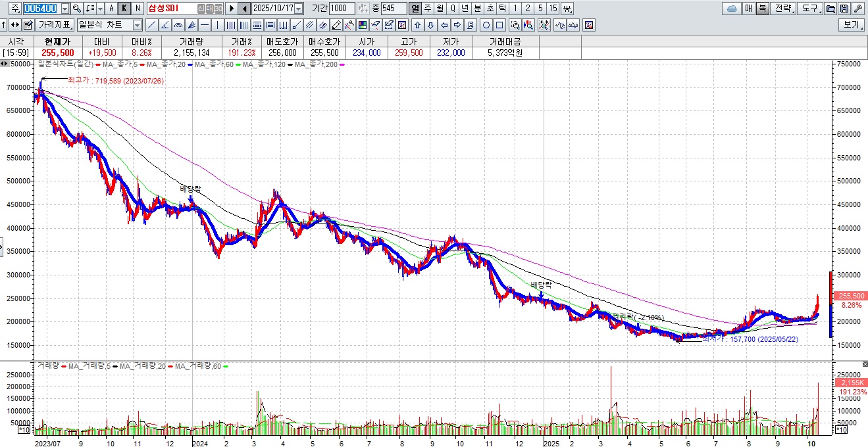Open the sort order dropdown arrow
Screen dimensions: 868x447
pyautogui.click(x=100, y=9)
